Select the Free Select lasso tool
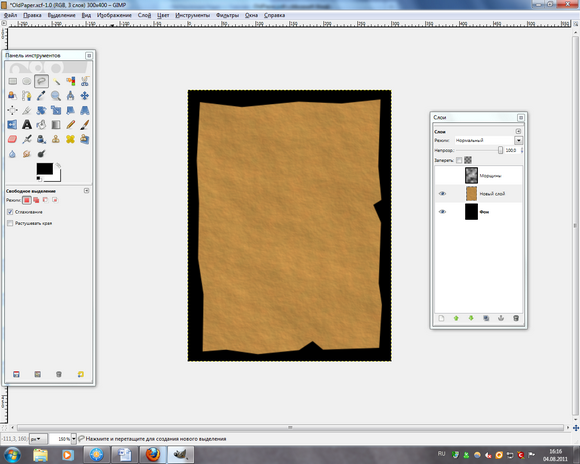Viewport: 580px width, 464px height. [41, 81]
